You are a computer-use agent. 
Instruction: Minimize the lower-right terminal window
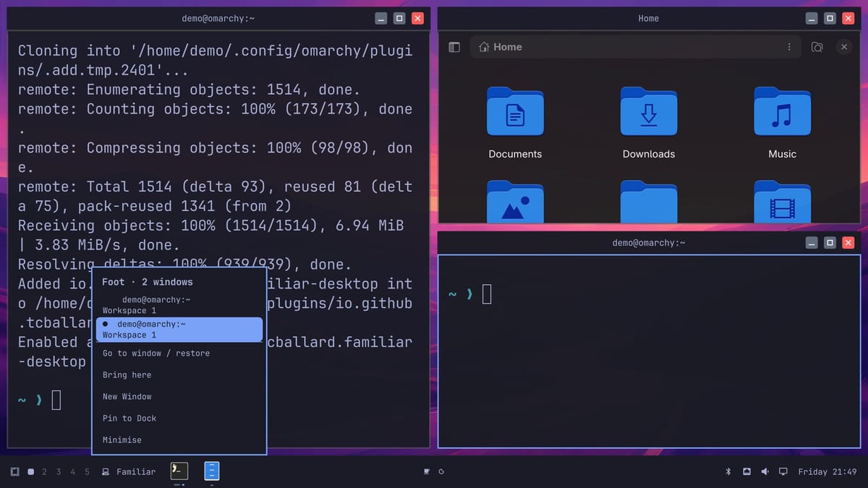click(x=812, y=243)
